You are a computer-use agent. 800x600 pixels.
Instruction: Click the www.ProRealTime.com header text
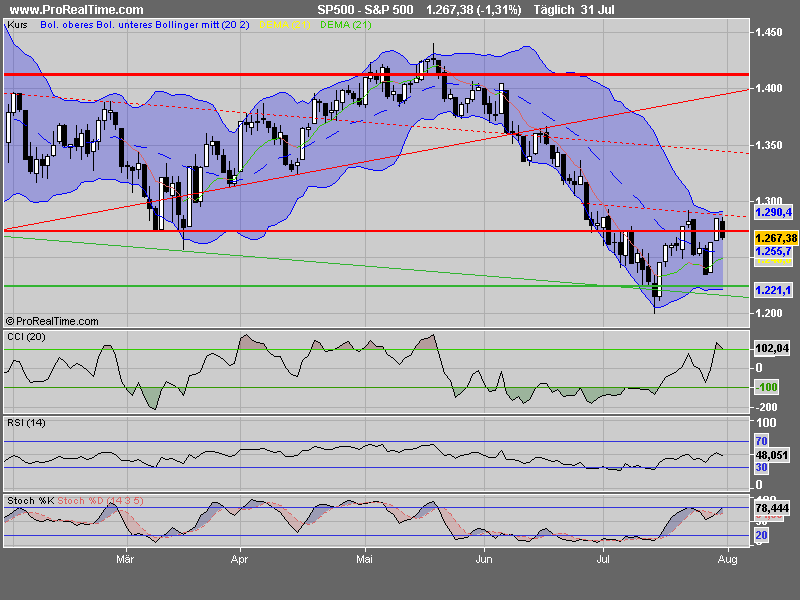(77, 10)
